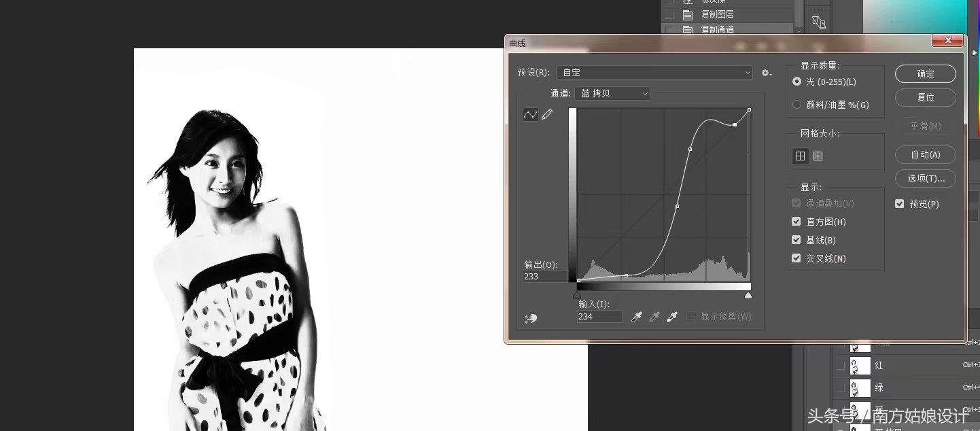Switch to fine grid size display
This screenshot has height=431, width=980.
pos(818,156)
